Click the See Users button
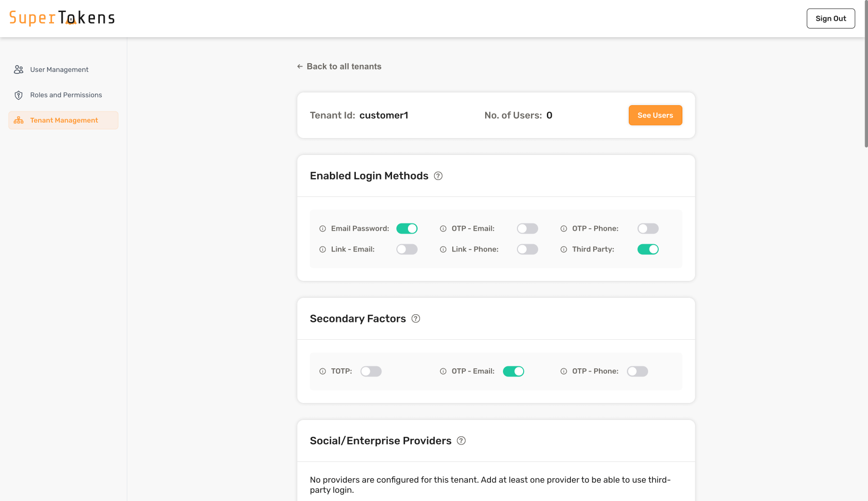Screen dimensions: 868x501 click(655, 115)
